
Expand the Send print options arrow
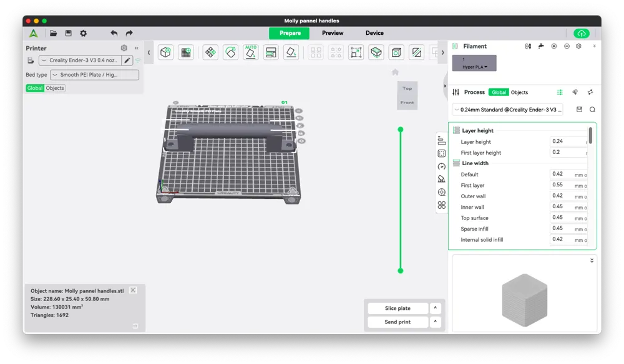436,322
